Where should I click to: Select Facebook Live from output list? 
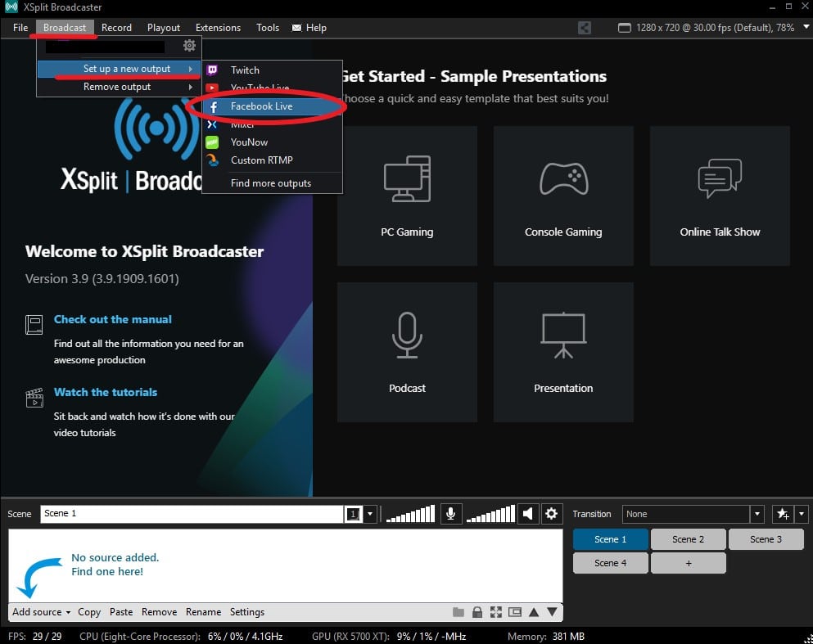pyautogui.click(x=261, y=106)
